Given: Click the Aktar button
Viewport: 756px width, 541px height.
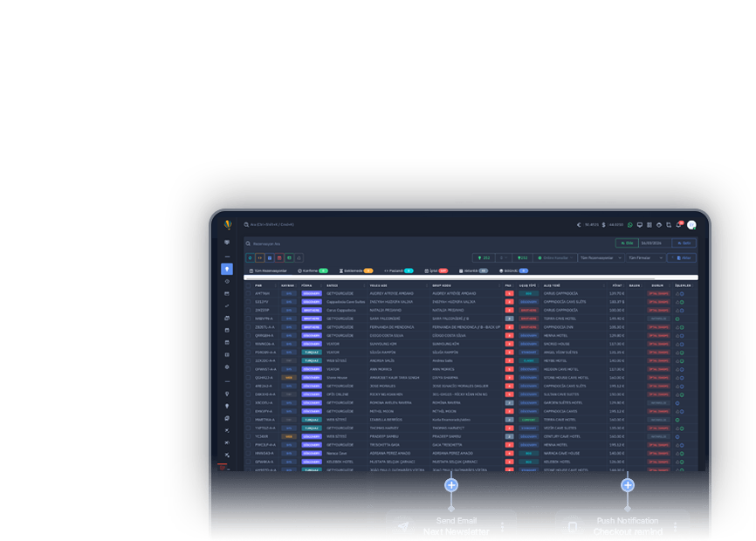Looking at the screenshot, I should click(684, 257).
